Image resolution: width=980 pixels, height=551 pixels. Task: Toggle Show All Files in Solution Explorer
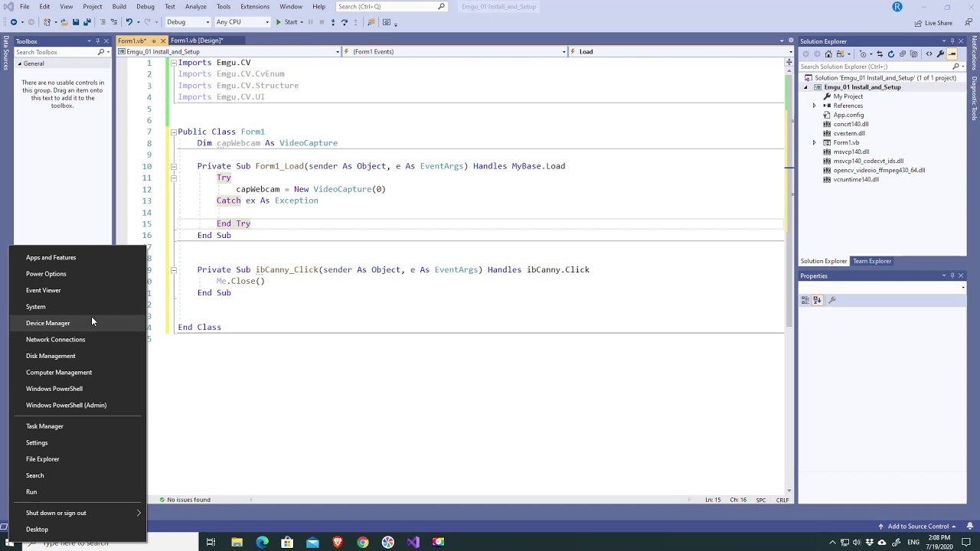(914, 54)
